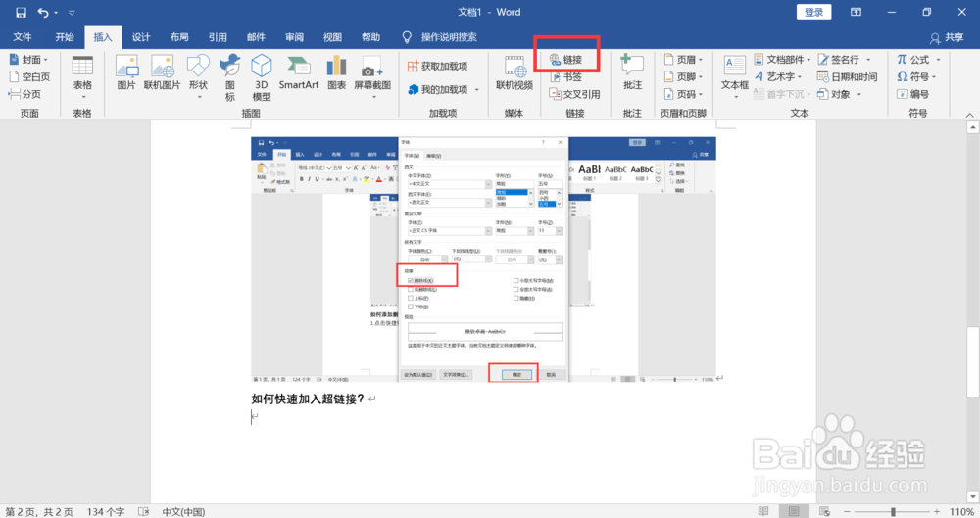Click the zoom slider handle
The height and width of the screenshot is (518, 980).
pyautogui.click(x=893, y=512)
